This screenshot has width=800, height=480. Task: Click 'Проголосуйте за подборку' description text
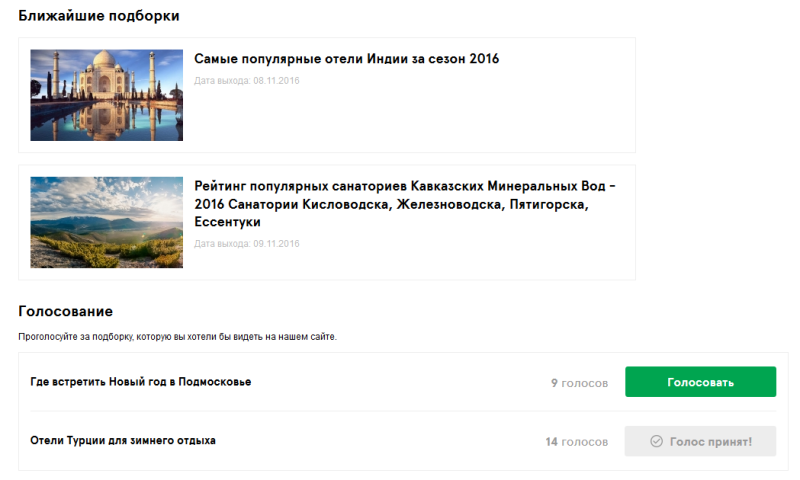178,337
